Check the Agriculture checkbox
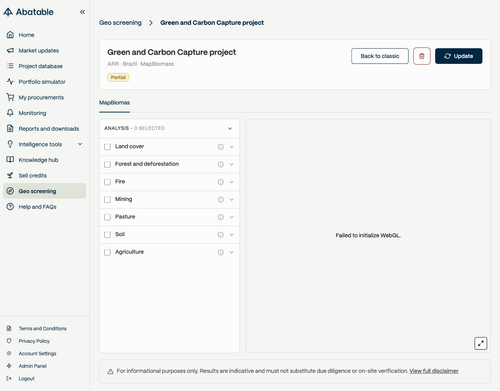The height and width of the screenshot is (391, 500). [x=107, y=252]
